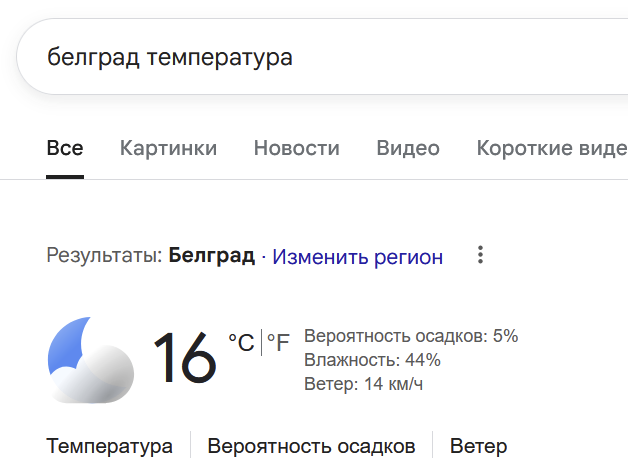Click the Вероятность осадков: 5% reading
Image resolution: width=628 pixels, height=464 pixels.
click(410, 336)
